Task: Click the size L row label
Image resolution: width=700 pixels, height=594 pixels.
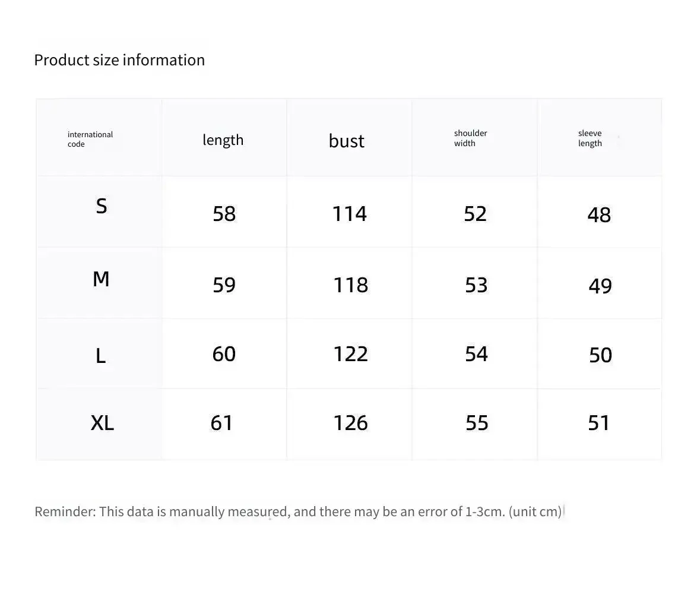Action: pyautogui.click(x=101, y=356)
